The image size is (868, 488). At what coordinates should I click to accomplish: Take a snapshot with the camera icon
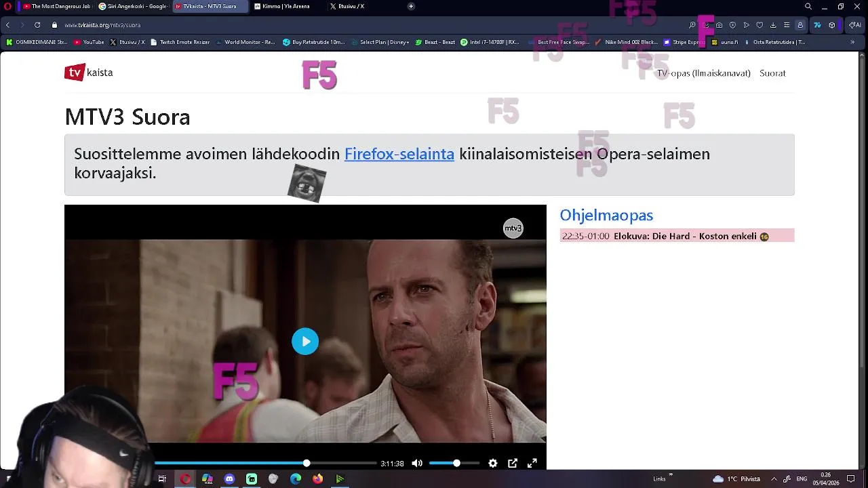tap(719, 25)
